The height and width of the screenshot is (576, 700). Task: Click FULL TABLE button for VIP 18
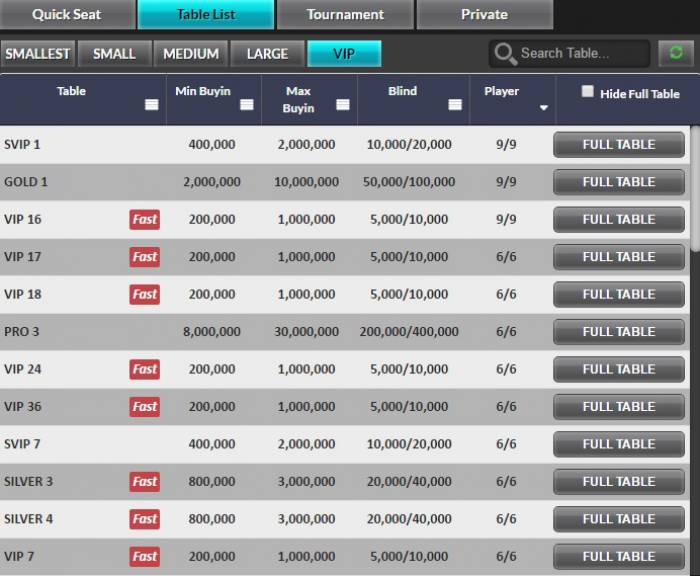pos(619,294)
